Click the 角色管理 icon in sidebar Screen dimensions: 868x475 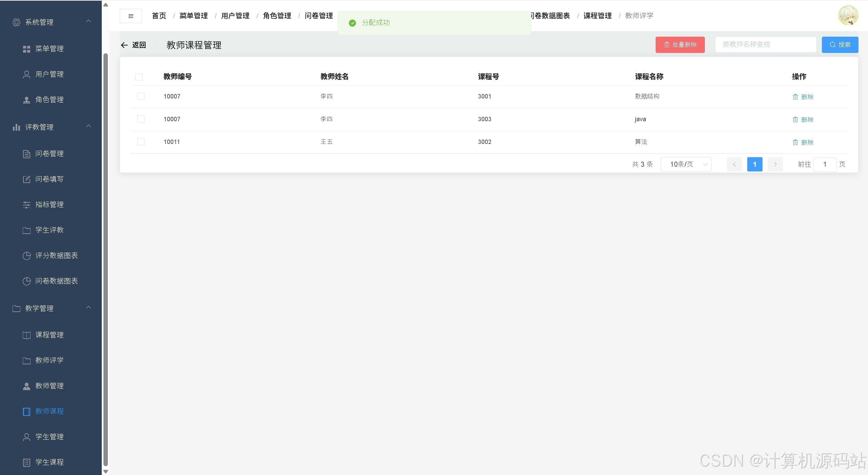point(26,100)
